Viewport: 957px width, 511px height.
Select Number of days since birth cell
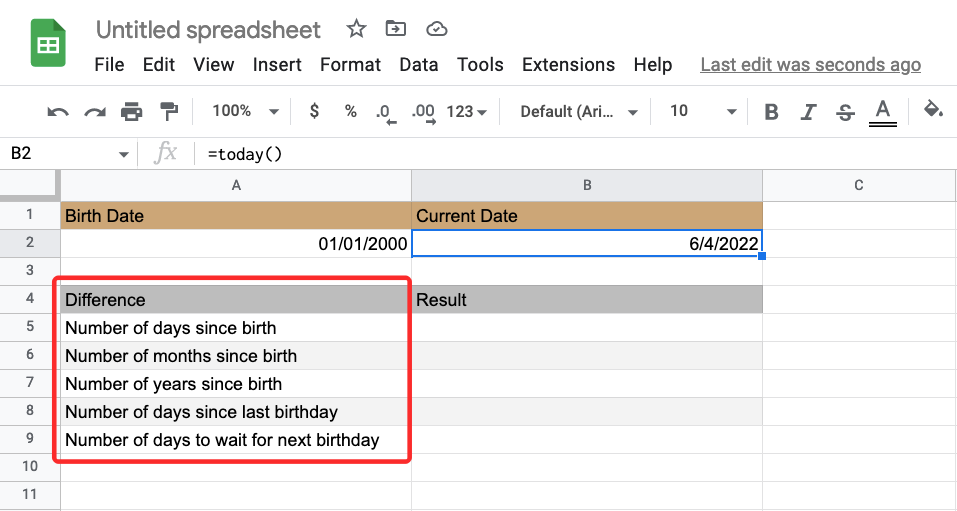click(x=236, y=328)
